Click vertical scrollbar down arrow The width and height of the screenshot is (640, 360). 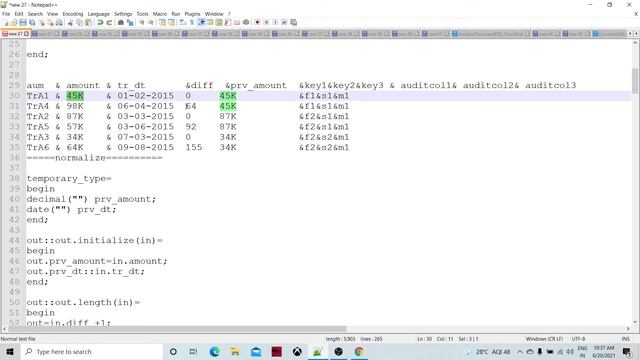(x=635, y=322)
